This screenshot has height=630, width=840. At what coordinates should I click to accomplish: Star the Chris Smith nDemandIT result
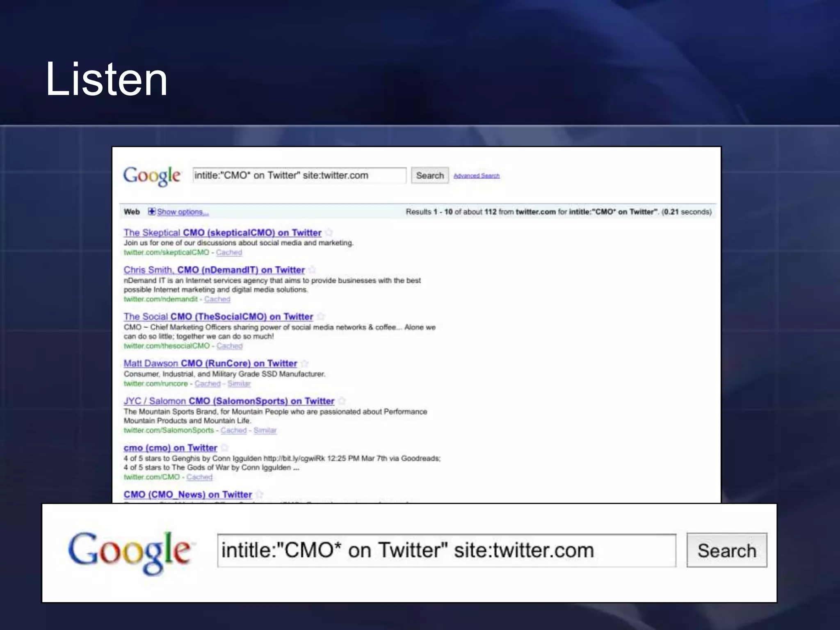(313, 270)
